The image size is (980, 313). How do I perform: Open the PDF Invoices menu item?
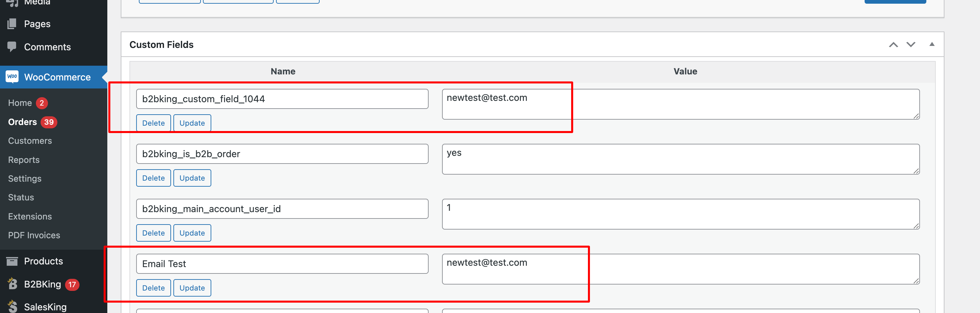(34, 235)
